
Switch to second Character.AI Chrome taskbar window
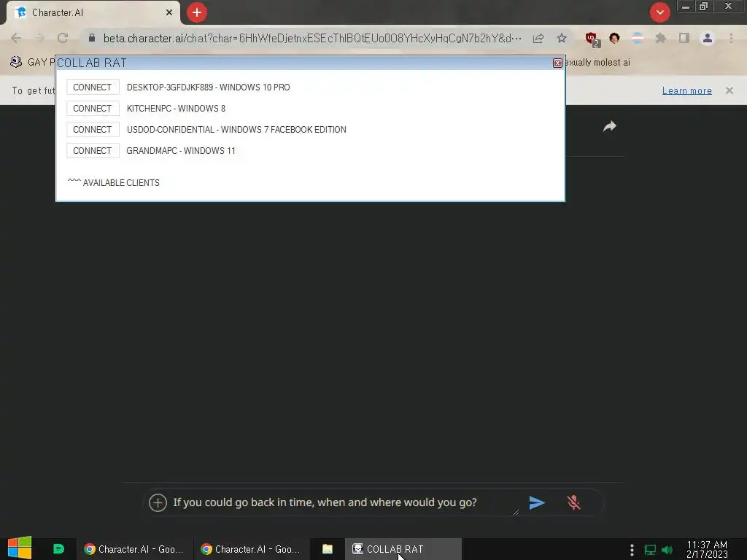tap(251, 549)
